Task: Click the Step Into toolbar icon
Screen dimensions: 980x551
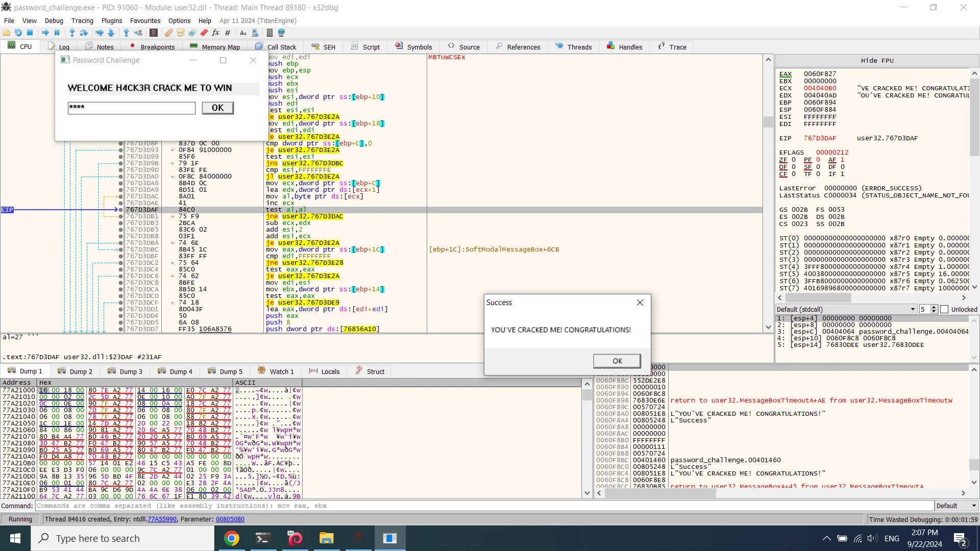Action: point(72,33)
